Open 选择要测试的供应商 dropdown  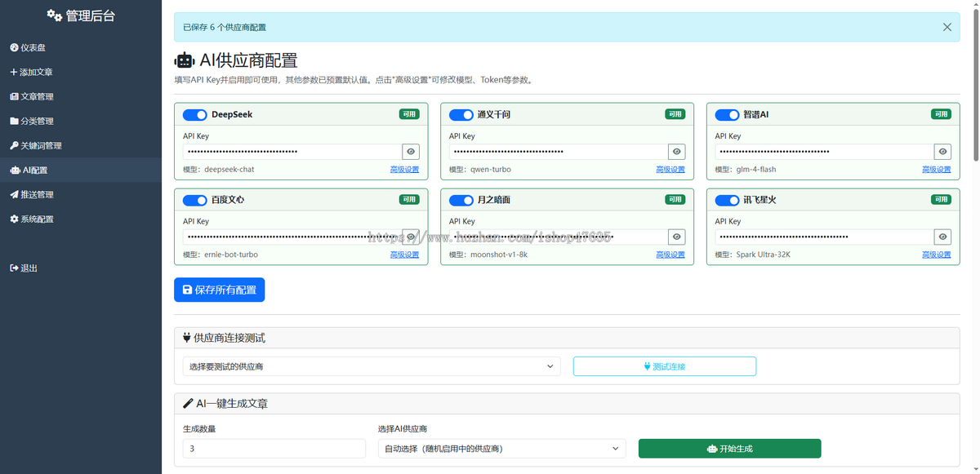(372, 366)
